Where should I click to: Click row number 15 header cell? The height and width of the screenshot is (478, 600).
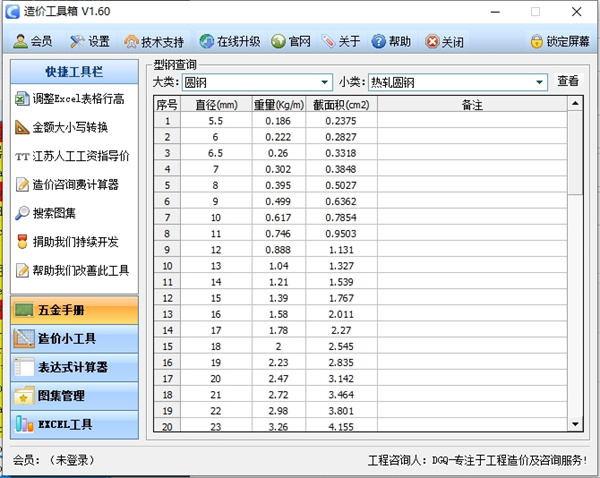pyautogui.click(x=167, y=346)
